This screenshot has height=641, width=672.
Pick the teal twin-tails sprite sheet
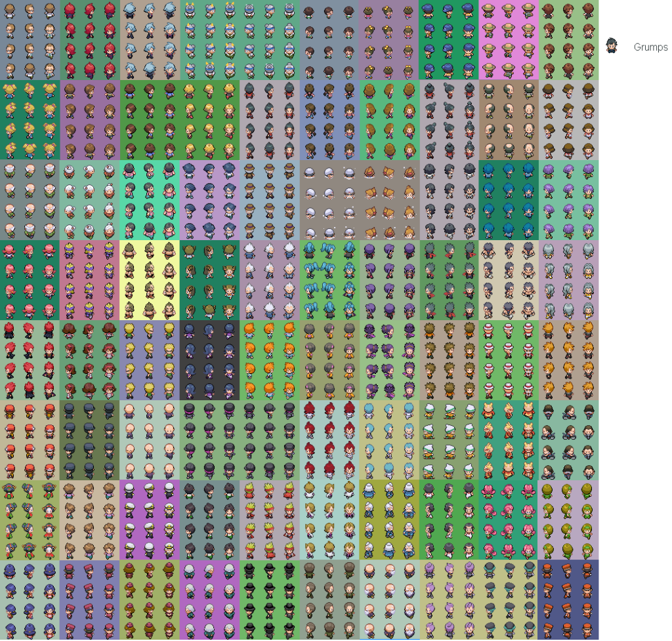(x=329, y=280)
